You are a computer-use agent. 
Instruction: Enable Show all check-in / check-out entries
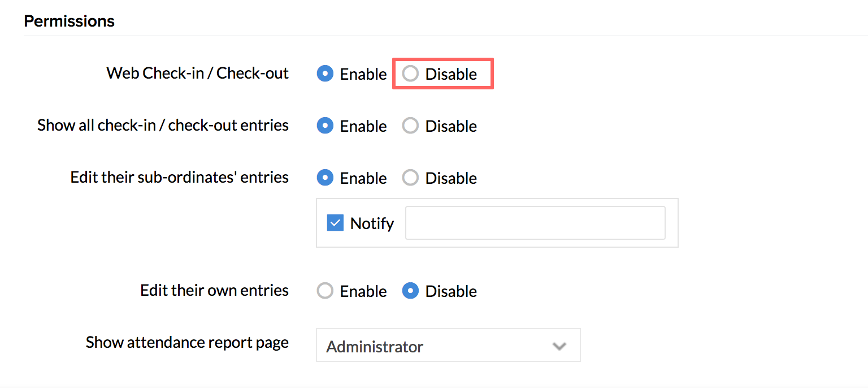coord(325,126)
